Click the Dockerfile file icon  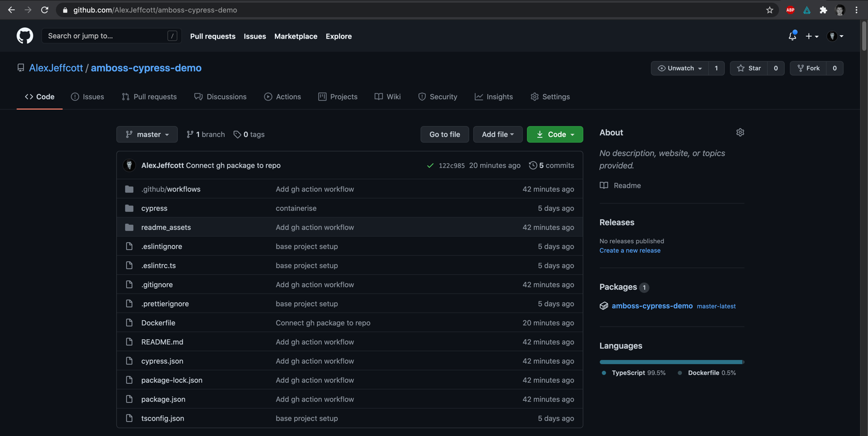coord(129,323)
